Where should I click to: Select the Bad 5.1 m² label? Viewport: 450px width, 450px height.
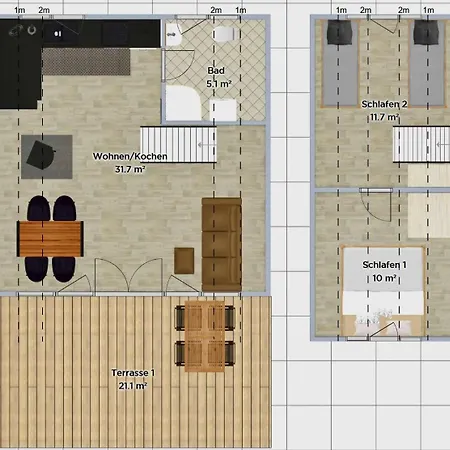(218, 77)
